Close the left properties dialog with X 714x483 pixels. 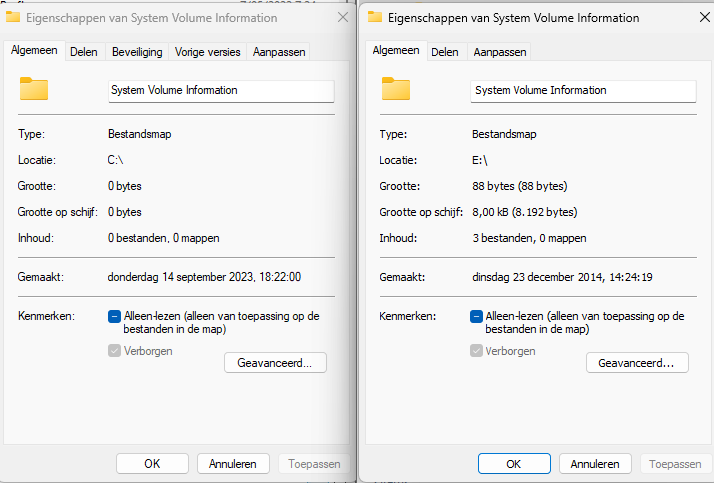(343, 18)
